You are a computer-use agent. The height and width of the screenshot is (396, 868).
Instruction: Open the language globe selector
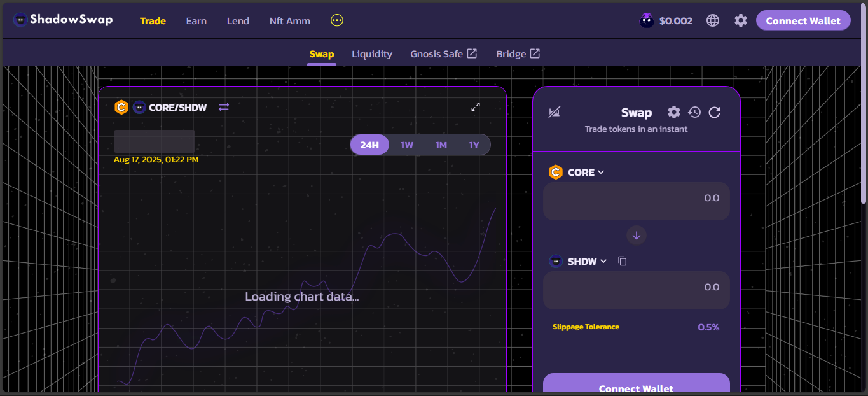tap(713, 20)
